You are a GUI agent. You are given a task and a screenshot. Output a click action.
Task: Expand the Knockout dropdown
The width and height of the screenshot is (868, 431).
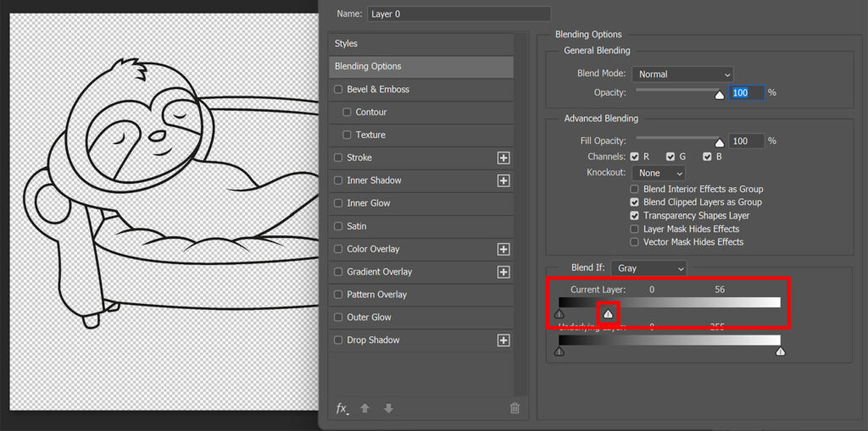pos(658,173)
